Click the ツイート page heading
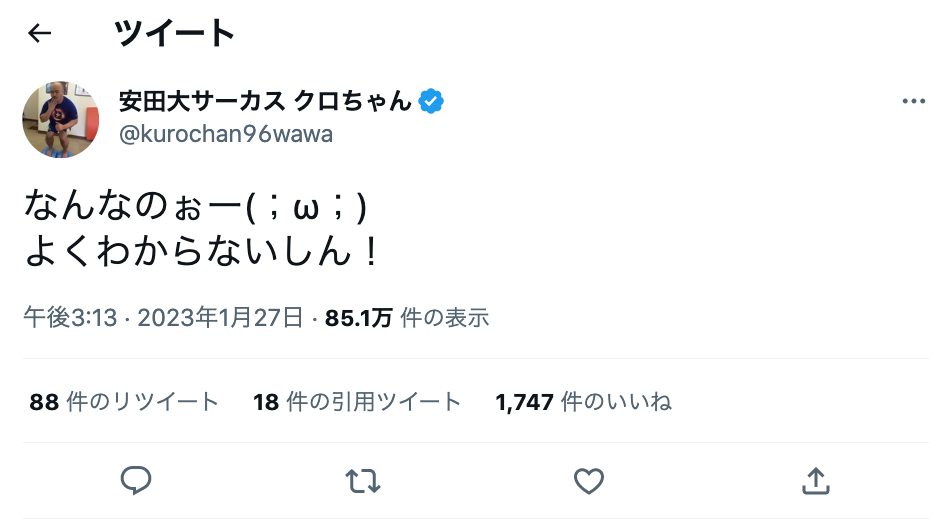The image size is (950, 522). click(175, 34)
